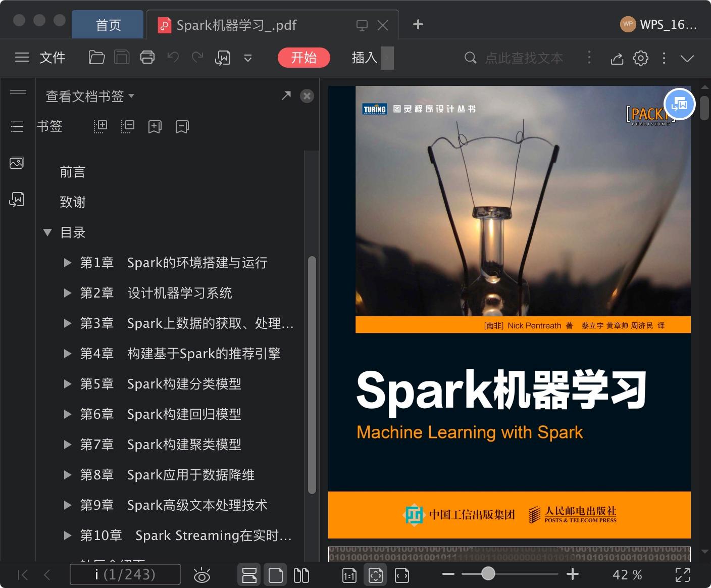The height and width of the screenshot is (588, 711).
Task: Click the WPS account avatar
Action: click(628, 24)
